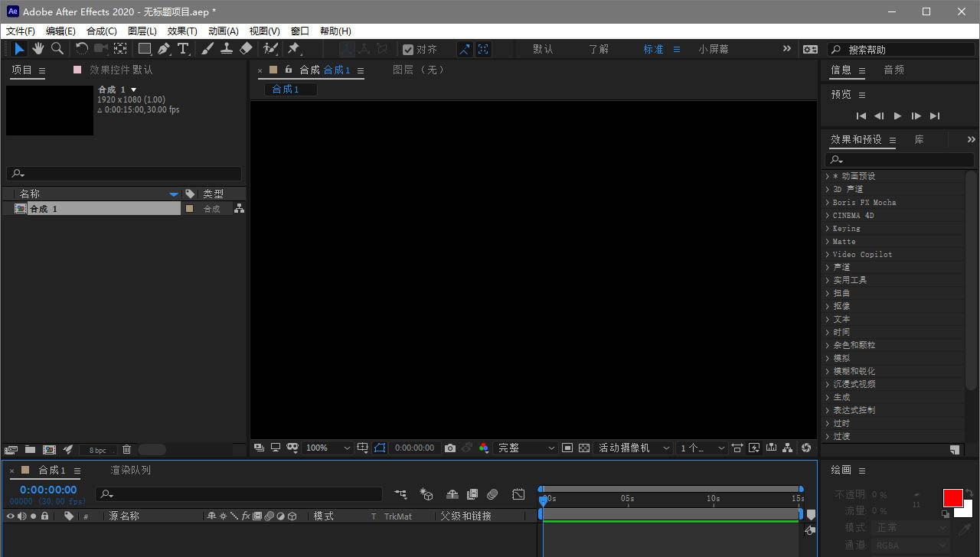Select the Rotation tool
Viewport: 980px width, 557px height.
coord(82,48)
